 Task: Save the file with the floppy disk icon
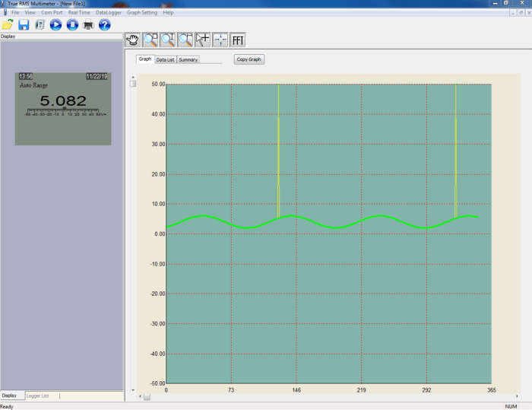pyautogui.click(x=24, y=25)
